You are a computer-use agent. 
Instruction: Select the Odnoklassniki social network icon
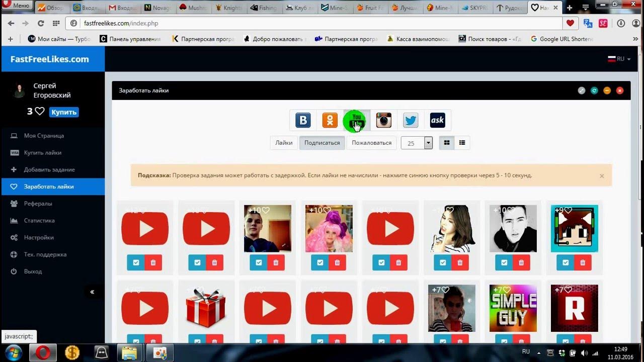click(330, 120)
